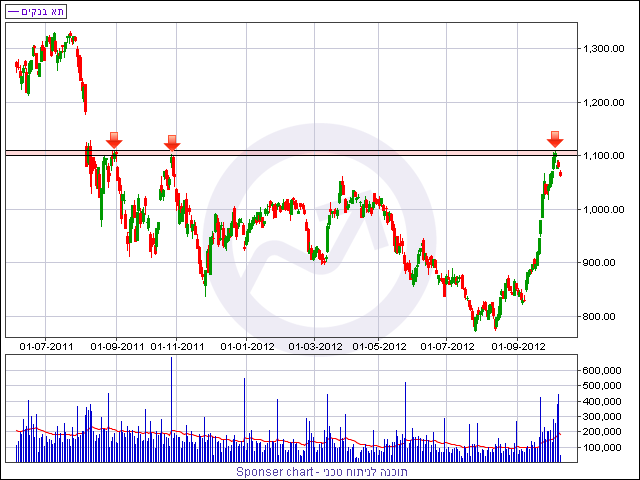Screen dimensions: 640x480
Task: Click the circular watermark logo in chart center
Action: 320,239
